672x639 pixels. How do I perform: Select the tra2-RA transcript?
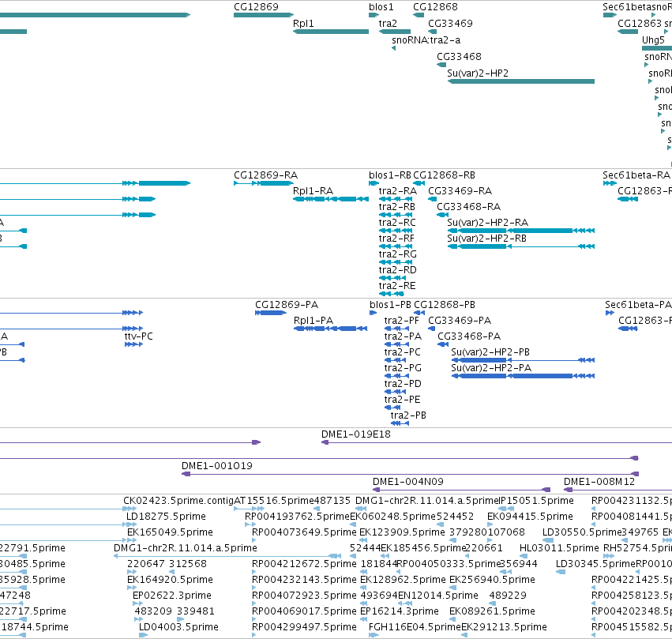[x=396, y=199]
